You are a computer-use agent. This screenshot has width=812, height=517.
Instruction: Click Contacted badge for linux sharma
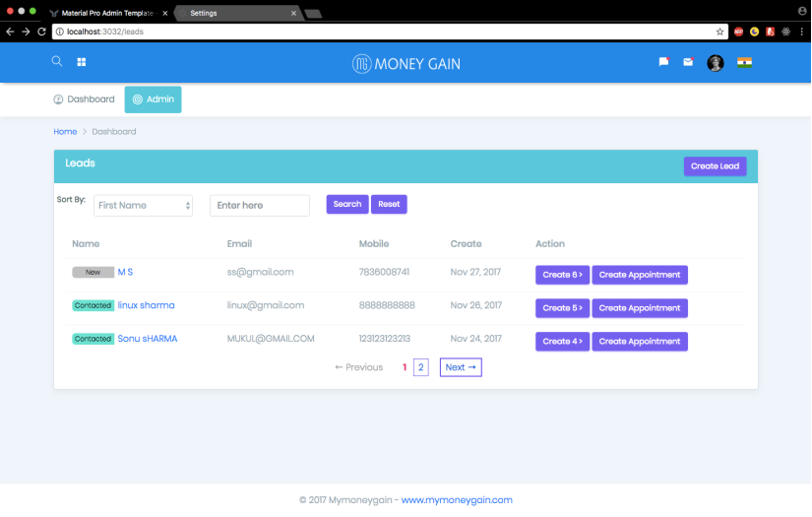93,305
